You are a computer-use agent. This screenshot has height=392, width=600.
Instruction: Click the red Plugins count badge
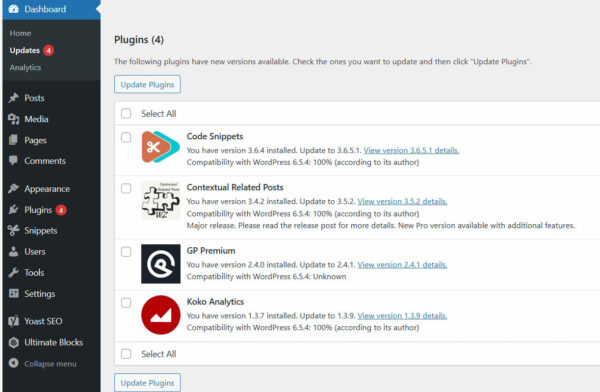click(61, 210)
